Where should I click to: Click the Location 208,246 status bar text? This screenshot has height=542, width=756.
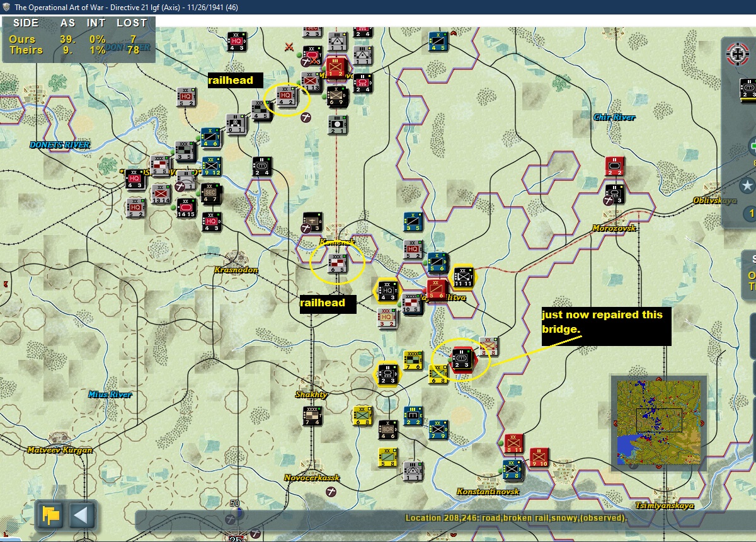[x=516, y=518]
